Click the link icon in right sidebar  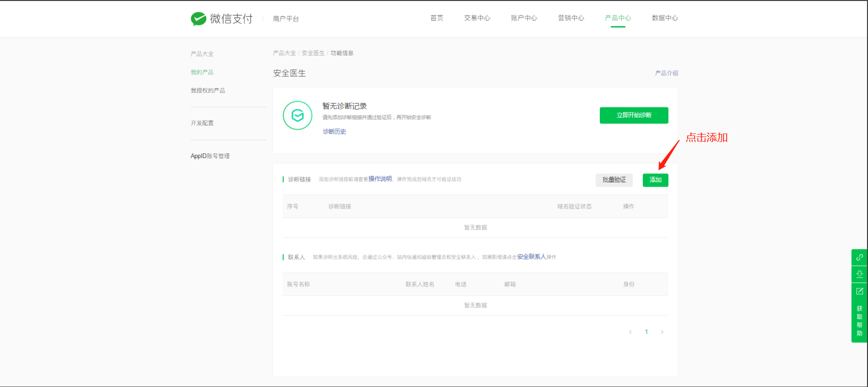pyautogui.click(x=860, y=257)
